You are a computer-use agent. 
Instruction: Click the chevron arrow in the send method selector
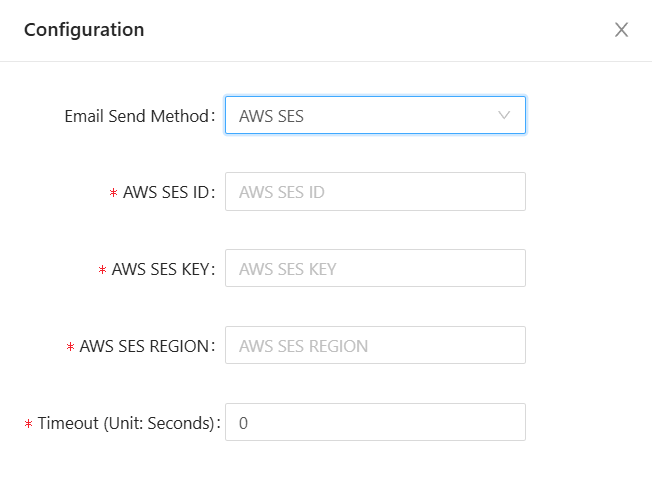504,116
